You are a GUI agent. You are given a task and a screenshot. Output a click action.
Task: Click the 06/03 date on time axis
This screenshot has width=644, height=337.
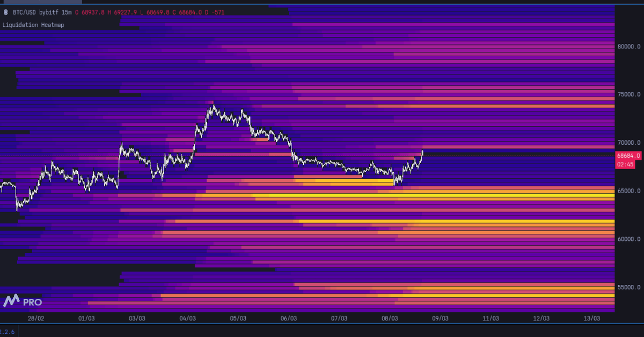tap(289, 318)
